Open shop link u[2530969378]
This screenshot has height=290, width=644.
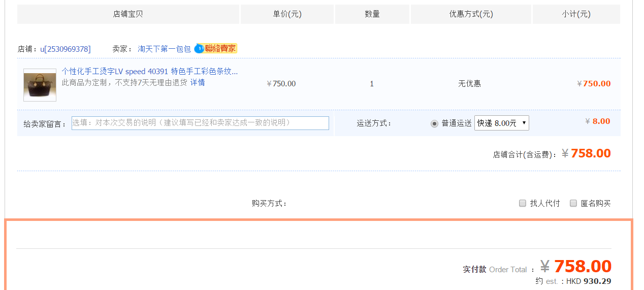(66, 49)
